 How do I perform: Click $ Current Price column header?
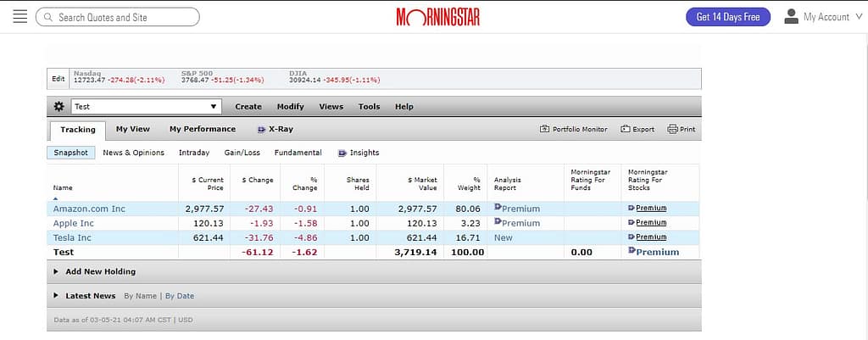click(208, 184)
